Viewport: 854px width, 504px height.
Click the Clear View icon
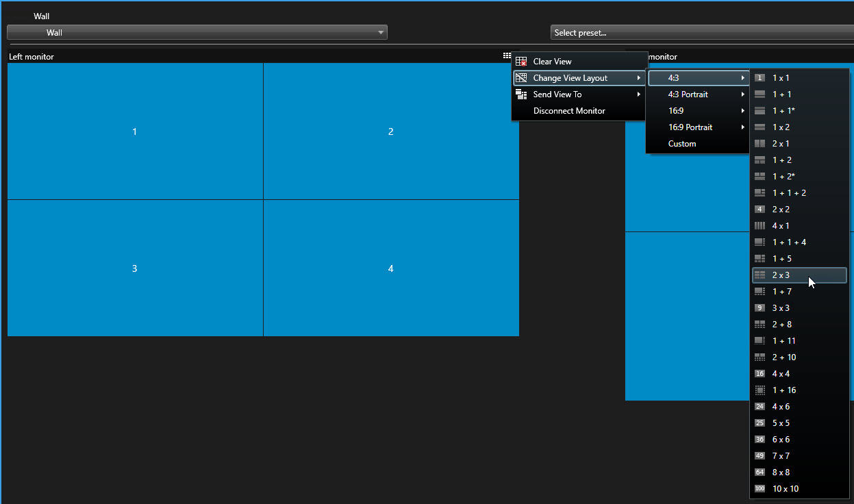coord(521,62)
